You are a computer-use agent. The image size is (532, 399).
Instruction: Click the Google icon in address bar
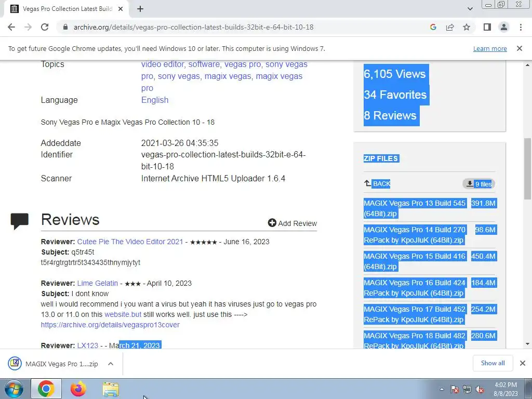(x=433, y=27)
